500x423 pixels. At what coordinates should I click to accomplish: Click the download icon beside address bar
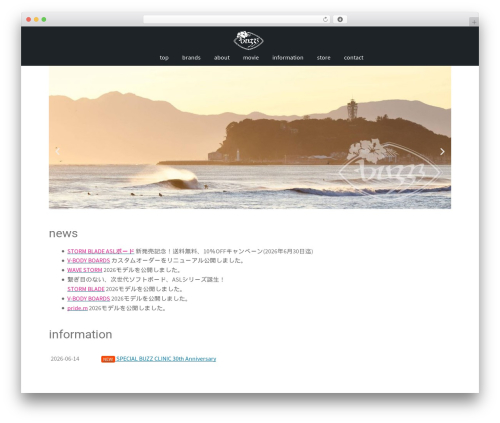click(340, 19)
